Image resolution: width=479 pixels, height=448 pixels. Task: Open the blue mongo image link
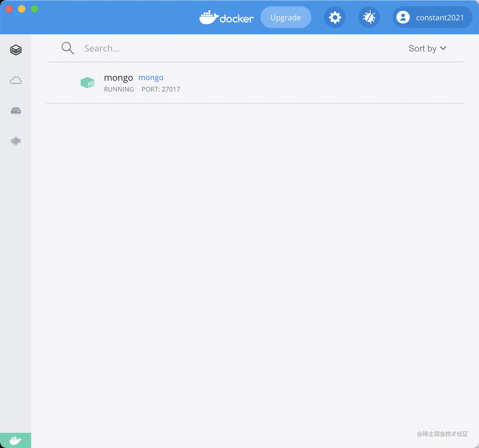coord(151,78)
